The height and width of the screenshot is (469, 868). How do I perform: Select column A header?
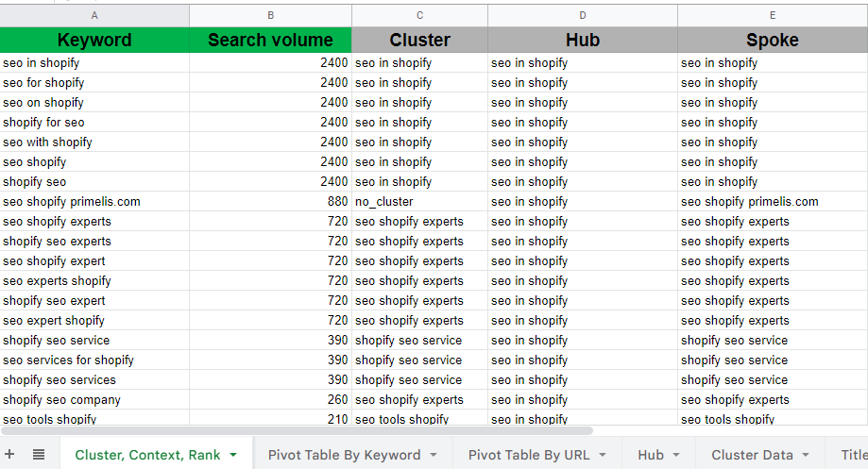[94, 15]
